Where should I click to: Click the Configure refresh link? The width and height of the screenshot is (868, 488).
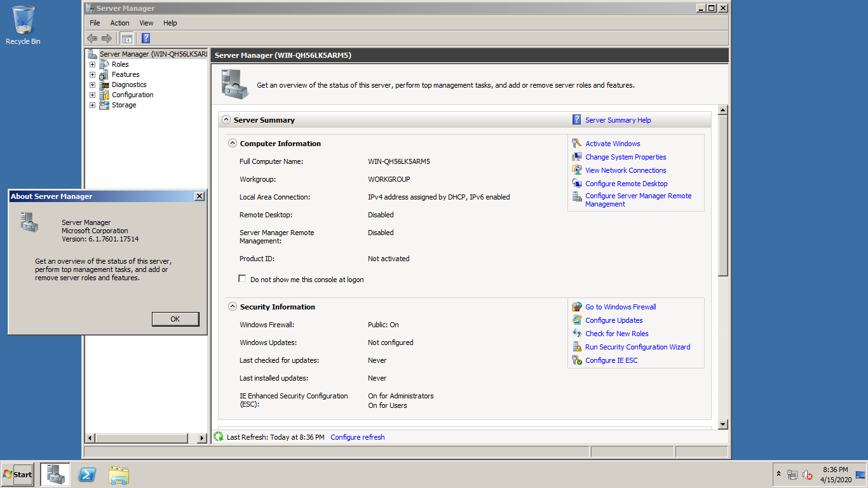click(x=358, y=437)
